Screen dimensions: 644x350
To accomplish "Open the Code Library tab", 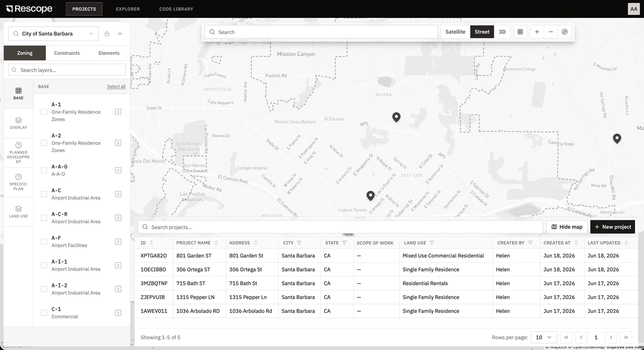I will tap(176, 9).
